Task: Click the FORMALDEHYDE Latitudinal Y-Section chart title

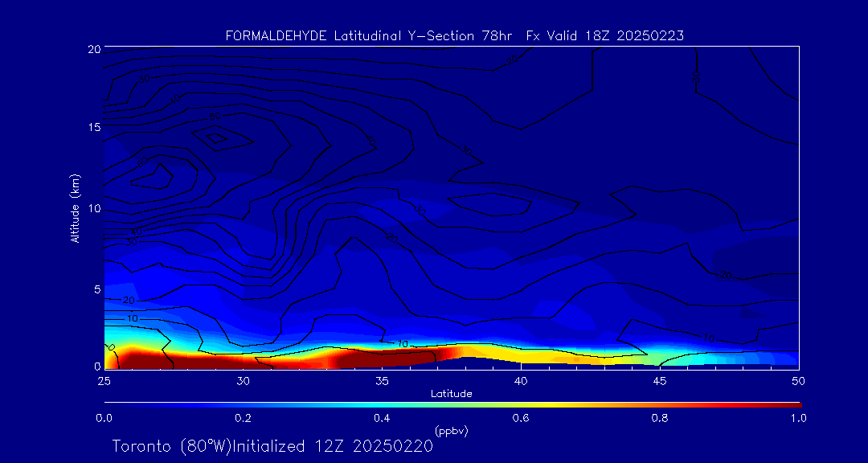Action: (454, 36)
